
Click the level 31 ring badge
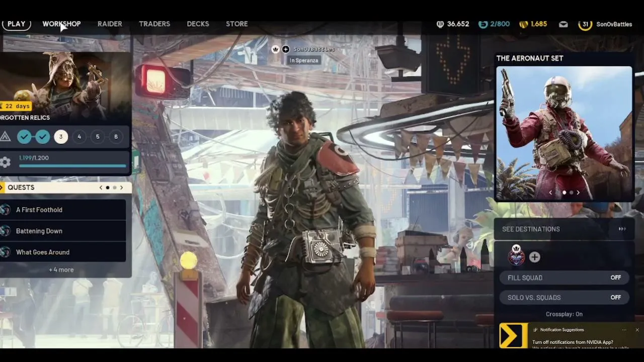tap(585, 24)
